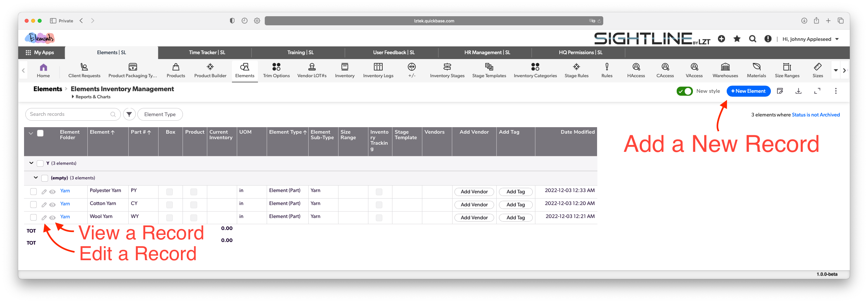Screen dimensions: 868x303
Task: Toggle the New style switch
Action: [x=684, y=91]
